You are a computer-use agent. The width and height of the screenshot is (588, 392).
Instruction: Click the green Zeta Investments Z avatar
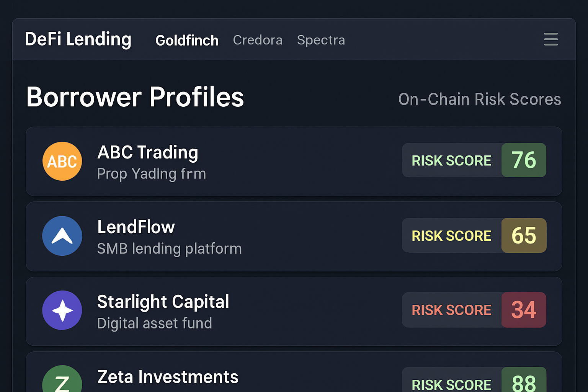pyautogui.click(x=62, y=381)
